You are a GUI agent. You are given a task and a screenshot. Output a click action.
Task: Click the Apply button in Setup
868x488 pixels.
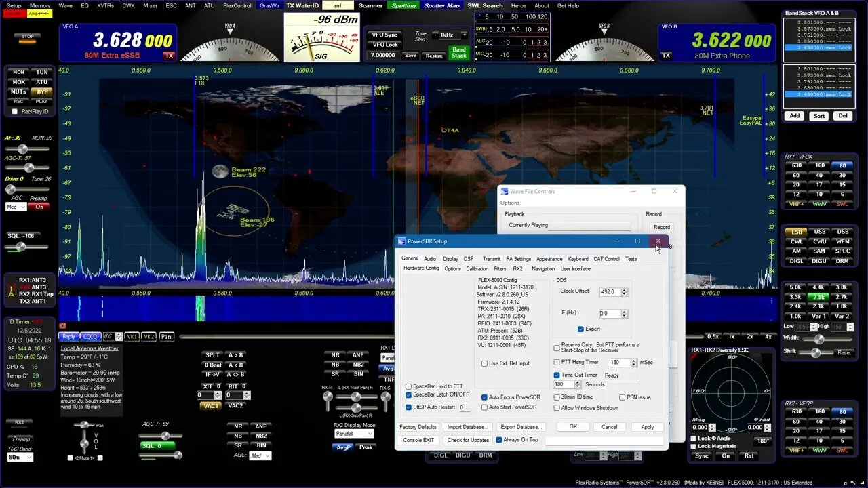coord(648,427)
